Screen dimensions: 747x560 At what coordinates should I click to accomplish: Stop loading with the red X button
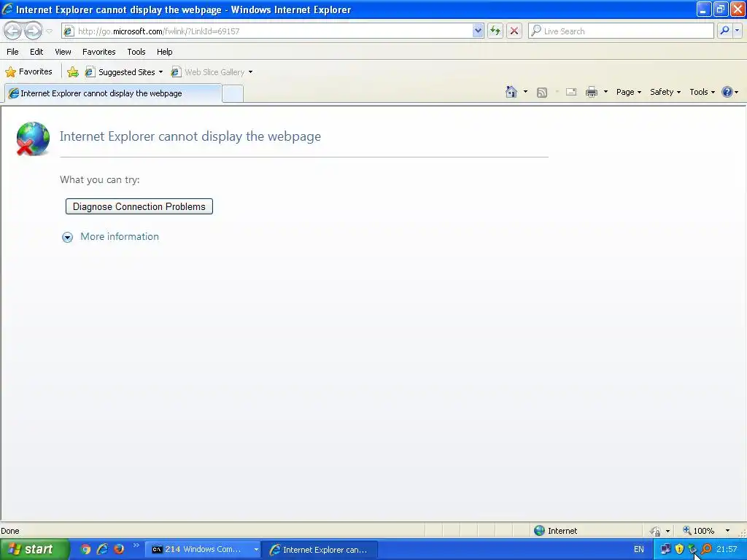(x=514, y=31)
